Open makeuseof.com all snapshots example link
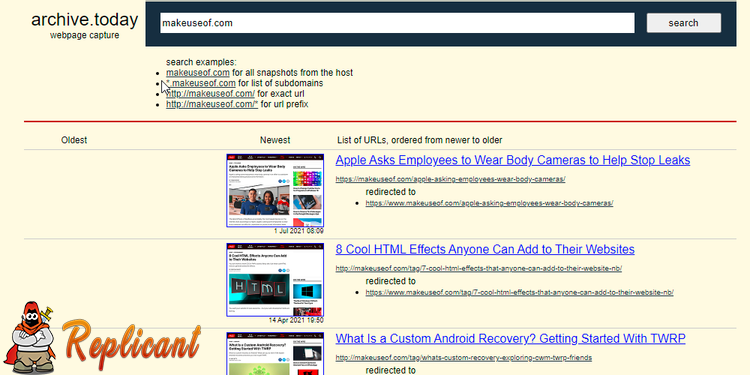 198,73
